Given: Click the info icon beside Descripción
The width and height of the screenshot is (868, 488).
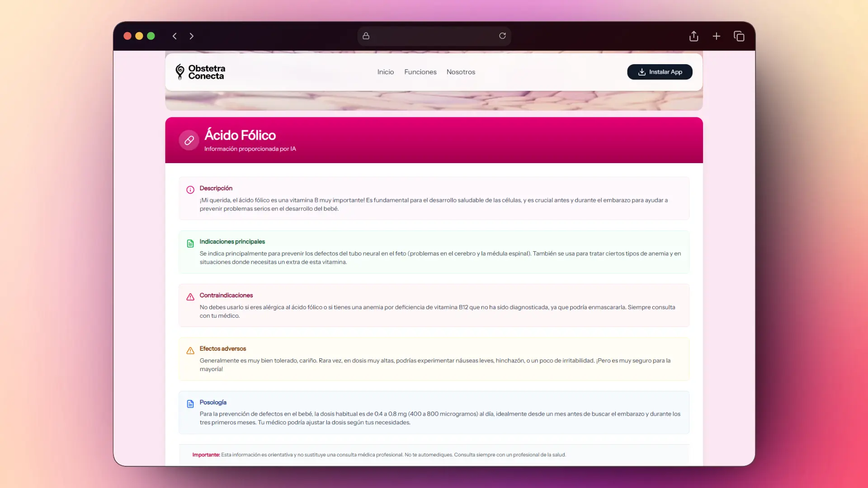Looking at the screenshot, I should (x=190, y=190).
